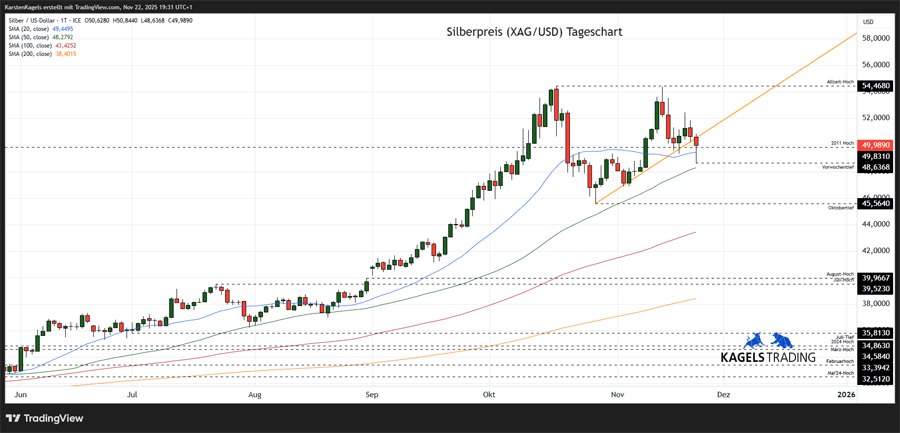Image resolution: width=900 pixels, height=433 pixels.
Task: Select the SMA (100, close) indicator label
Action: (x=40, y=46)
